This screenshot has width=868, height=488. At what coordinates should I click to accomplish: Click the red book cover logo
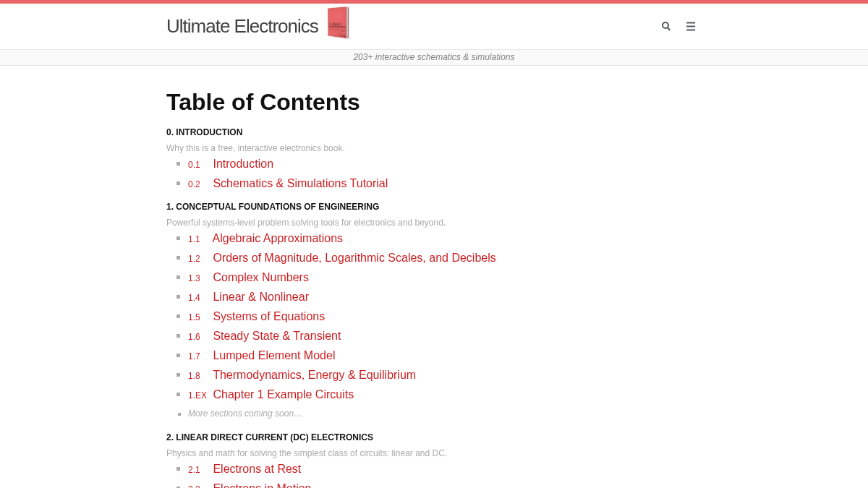[338, 23]
